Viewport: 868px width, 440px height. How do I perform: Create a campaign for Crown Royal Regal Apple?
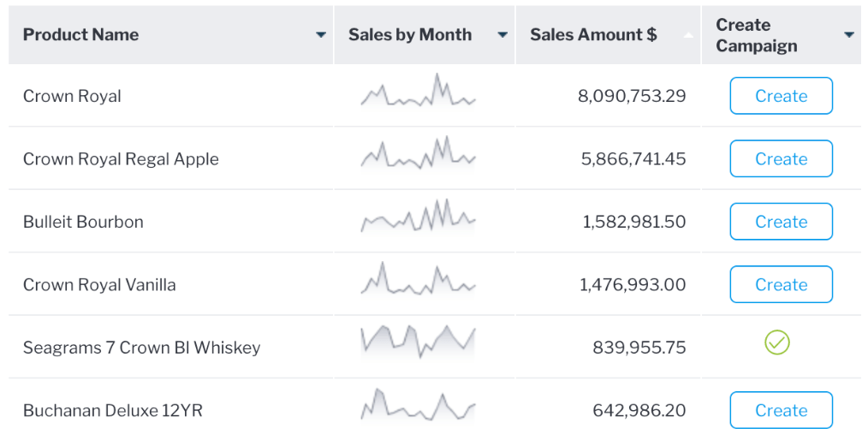(781, 158)
